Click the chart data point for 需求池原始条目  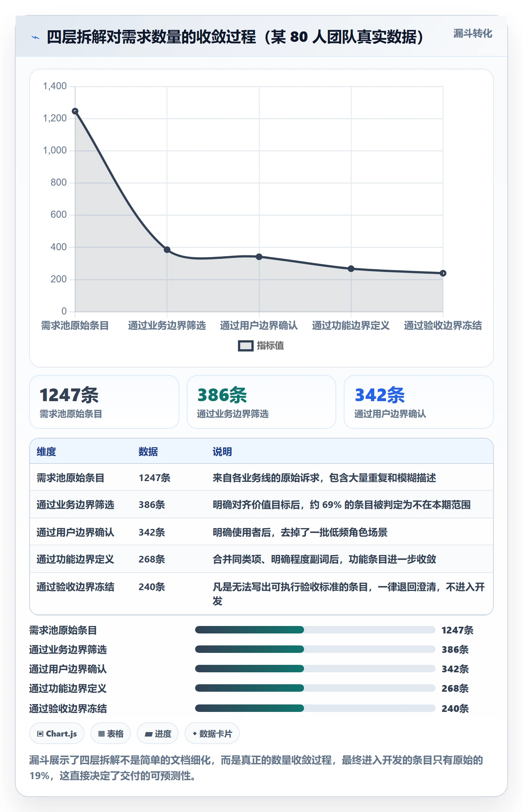point(75,111)
